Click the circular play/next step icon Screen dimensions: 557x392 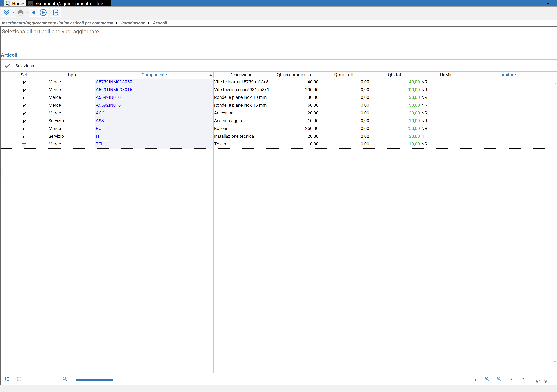click(43, 13)
